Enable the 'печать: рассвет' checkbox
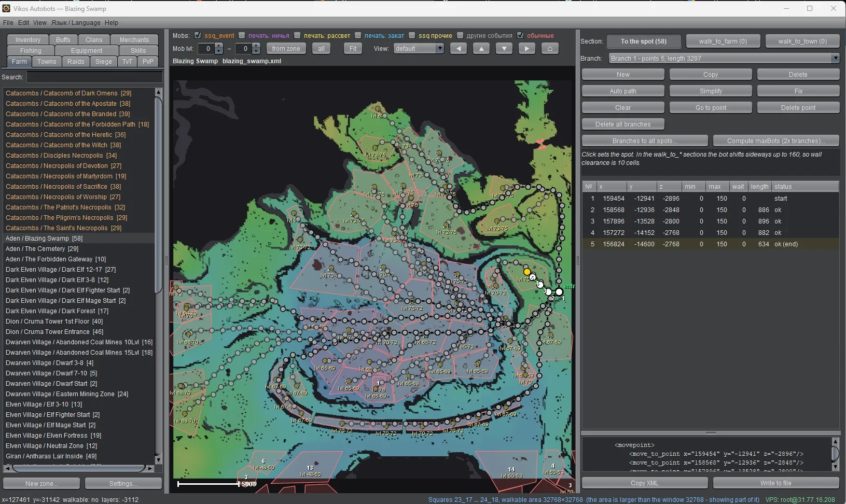Screen dimensions: 846x504 297,35
